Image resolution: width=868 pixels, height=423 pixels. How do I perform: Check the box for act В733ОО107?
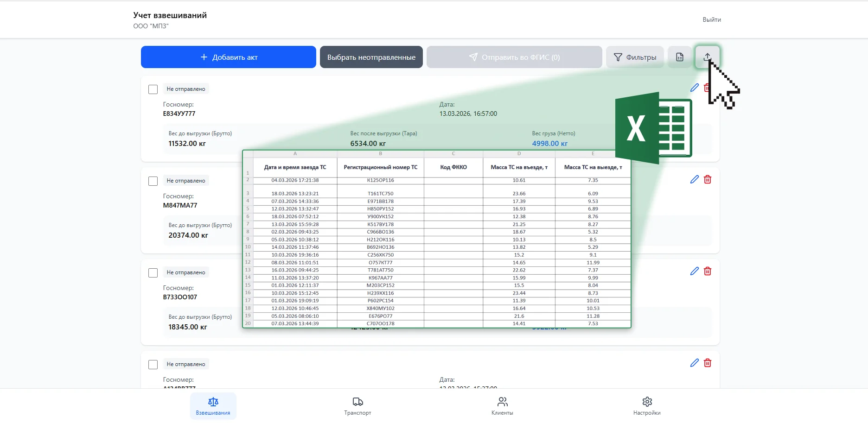point(153,273)
